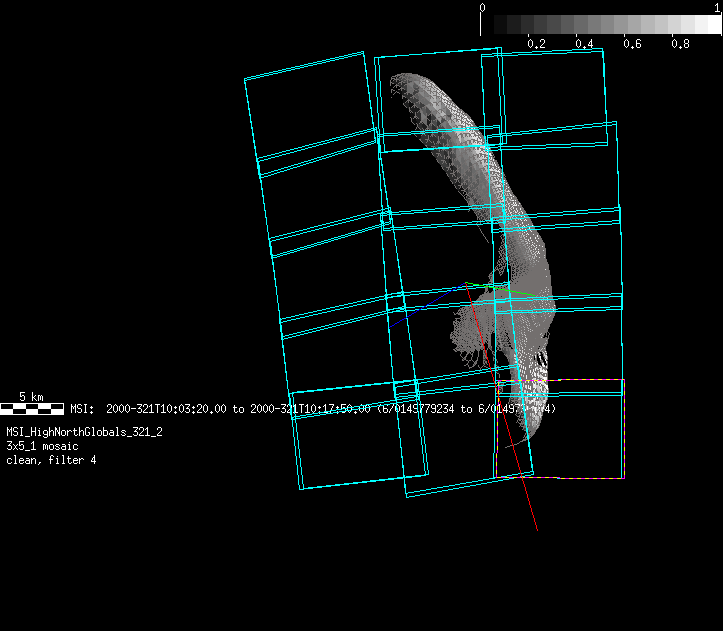Image resolution: width=723 pixels, height=631 pixels.
Task: Click the 0.8 tick label below the colorbar
Action: pos(680,44)
